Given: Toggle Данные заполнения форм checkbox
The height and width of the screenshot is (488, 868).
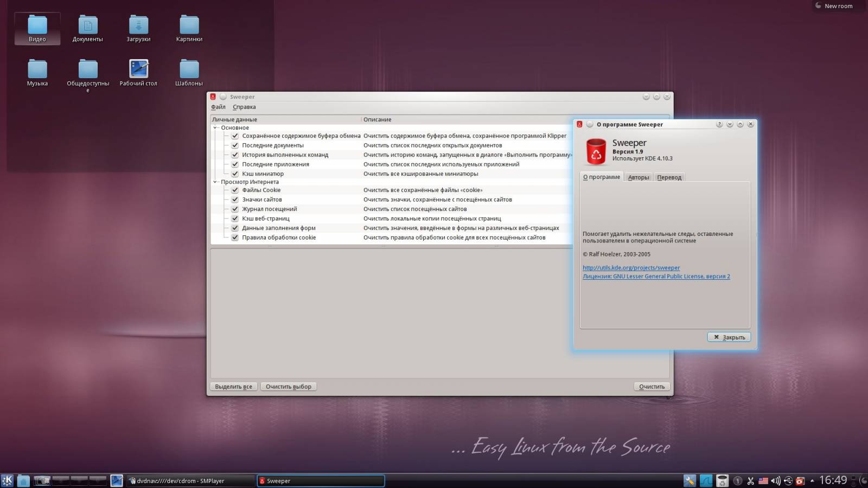Looking at the screenshot, I should (235, 228).
